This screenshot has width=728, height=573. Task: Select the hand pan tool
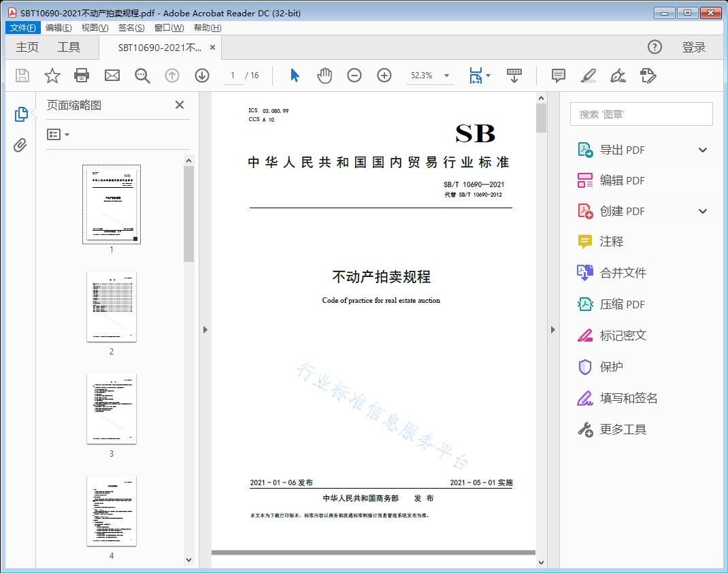click(325, 76)
